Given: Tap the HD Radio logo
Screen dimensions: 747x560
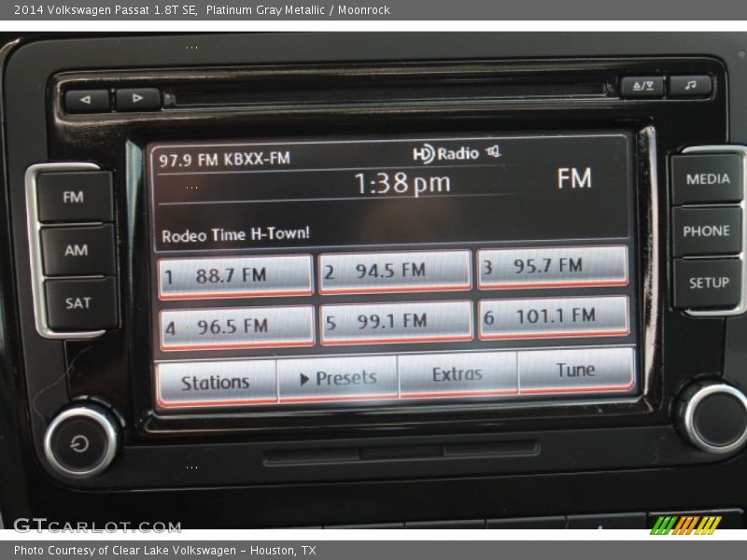Looking at the screenshot, I should 445,154.
